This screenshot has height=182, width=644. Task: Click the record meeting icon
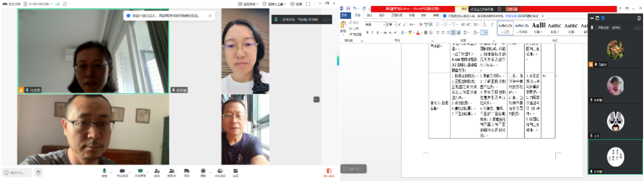203,171
